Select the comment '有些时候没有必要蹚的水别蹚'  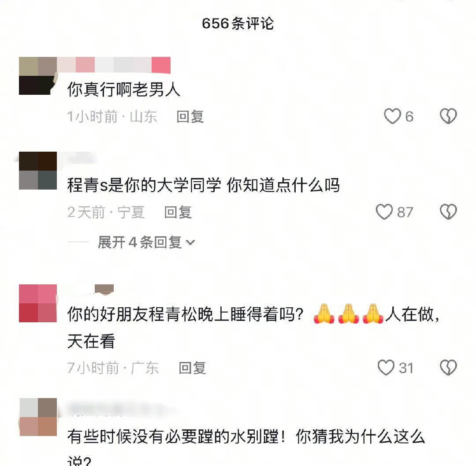point(176,437)
